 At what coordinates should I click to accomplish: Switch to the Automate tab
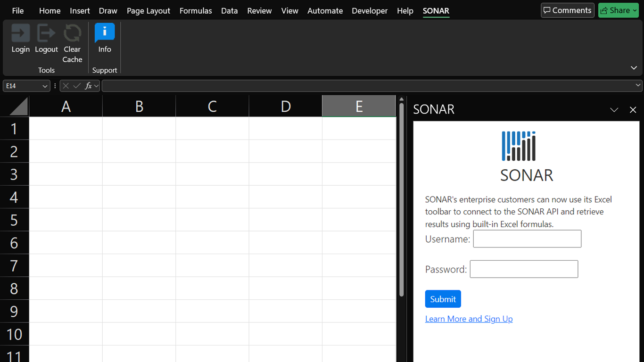(x=325, y=10)
